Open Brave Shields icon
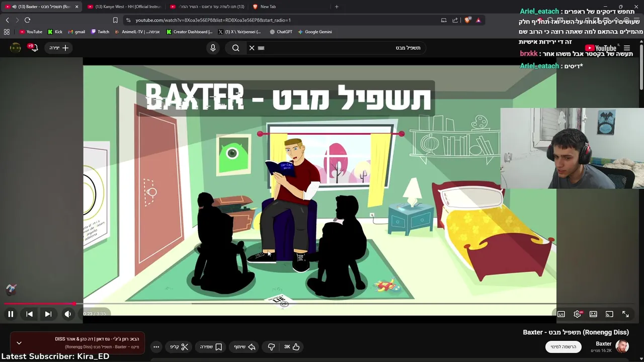 tap(467, 20)
